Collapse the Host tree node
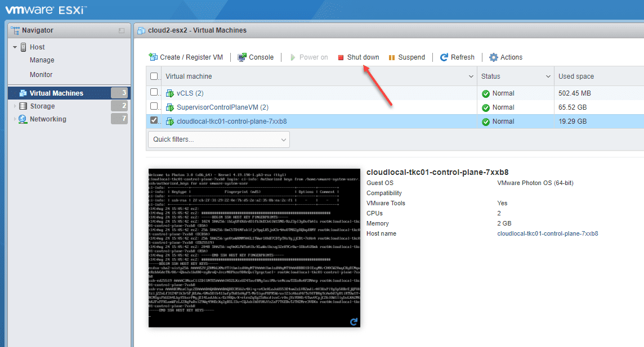 [15, 47]
